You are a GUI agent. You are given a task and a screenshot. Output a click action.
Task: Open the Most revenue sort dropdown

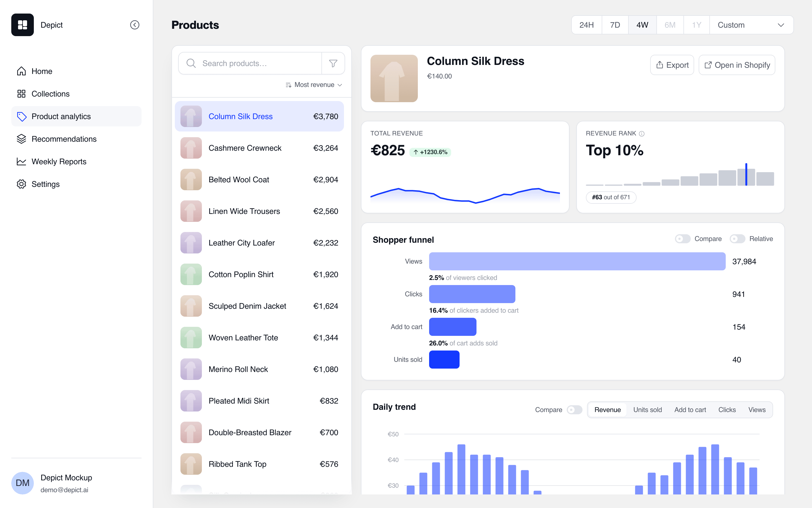pyautogui.click(x=314, y=85)
